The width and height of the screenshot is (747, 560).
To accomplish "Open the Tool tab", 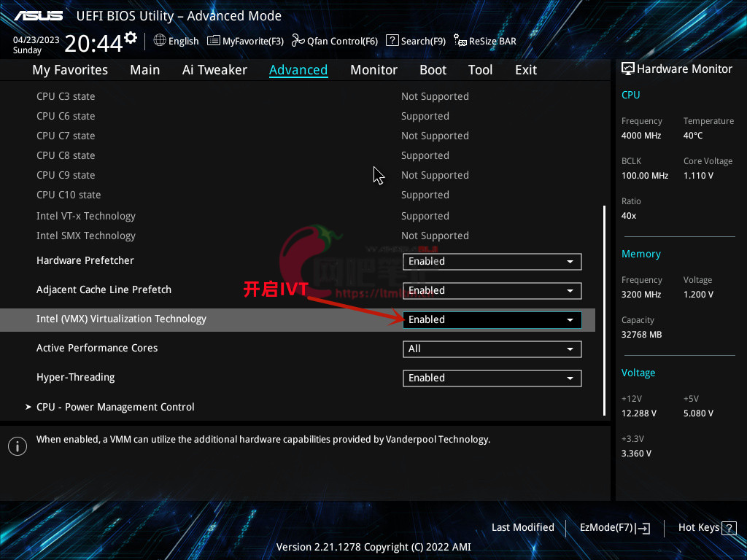I will click(x=480, y=70).
